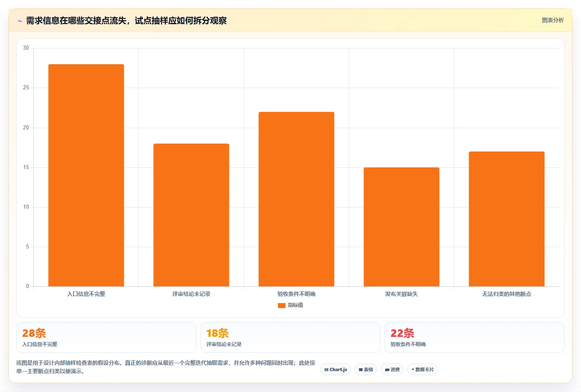Open the 22条 data card

[474, 337]
